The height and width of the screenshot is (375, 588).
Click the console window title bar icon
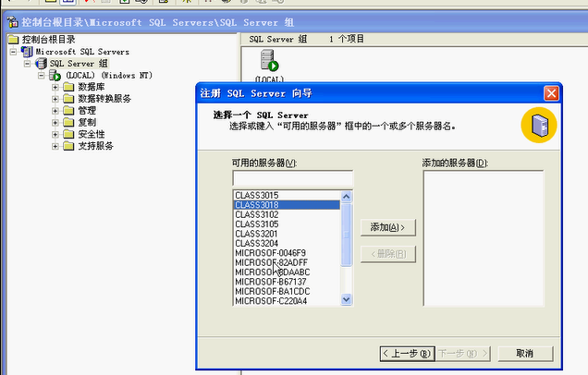[x=13, y=22]
